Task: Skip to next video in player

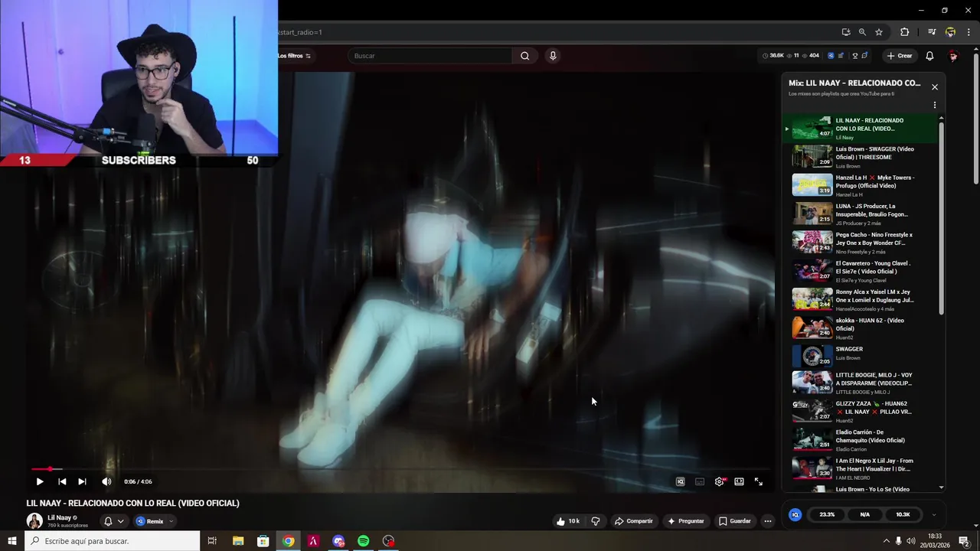Action: click(x=82, y=481)
